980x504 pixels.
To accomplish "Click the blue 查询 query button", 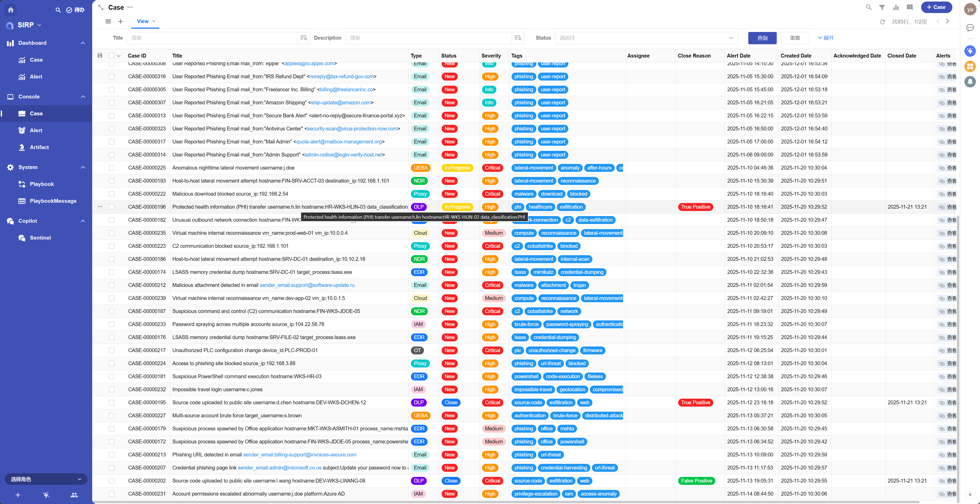I will coord(762,38).
